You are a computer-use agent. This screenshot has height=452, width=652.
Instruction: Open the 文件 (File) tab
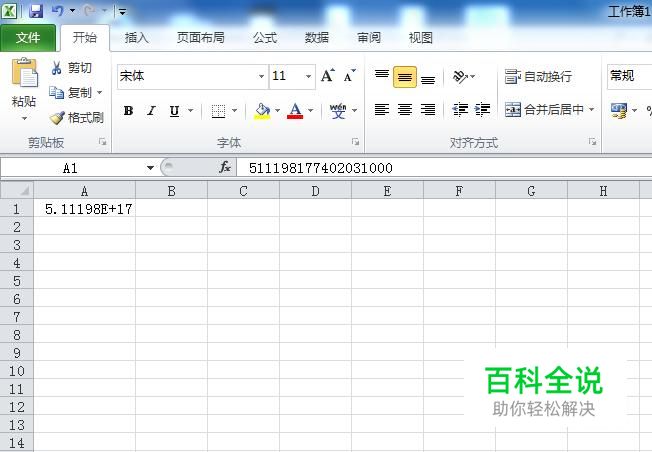(x=28, y=38)
